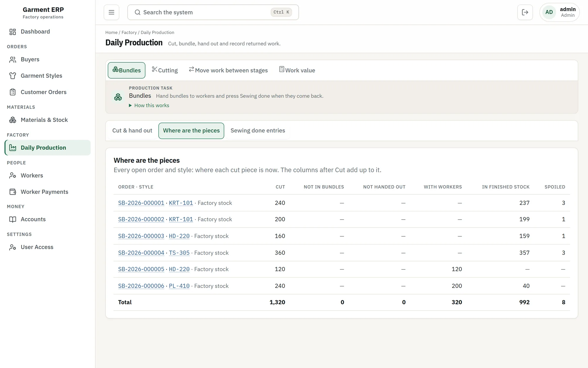Click the logout icon button
588x368 pixels.
coord(525,12)
